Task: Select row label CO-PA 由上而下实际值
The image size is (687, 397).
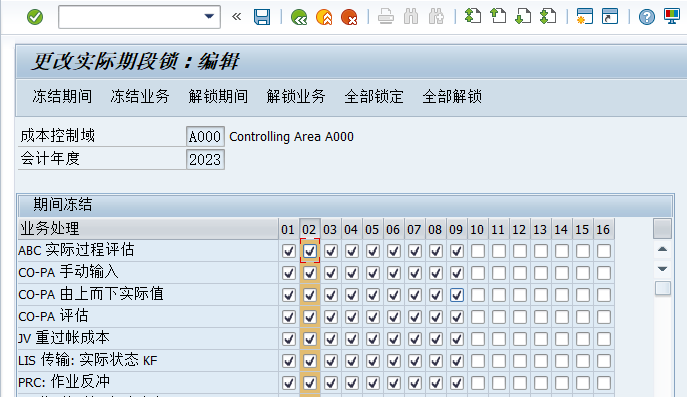Action: coord(91,294)
